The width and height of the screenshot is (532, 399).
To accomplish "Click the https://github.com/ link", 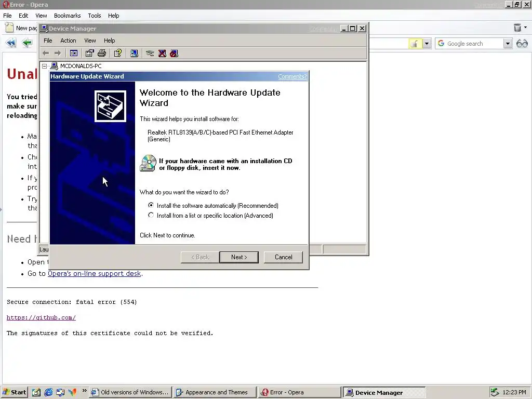I will coord(41,317).
